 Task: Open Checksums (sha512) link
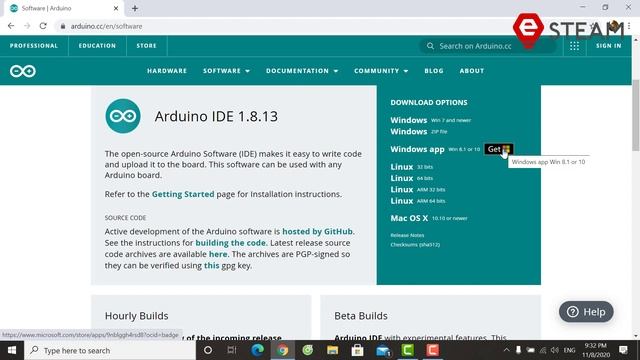[415, 244]
